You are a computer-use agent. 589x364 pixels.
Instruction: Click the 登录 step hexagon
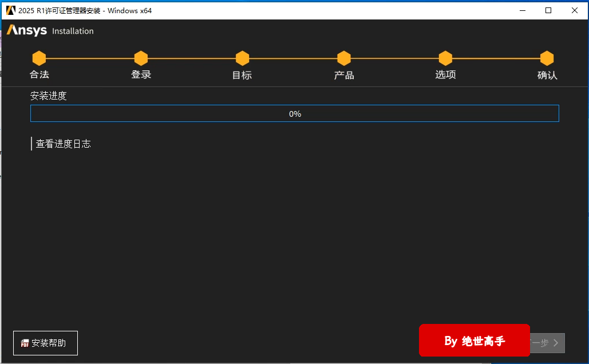pos(141,58)
